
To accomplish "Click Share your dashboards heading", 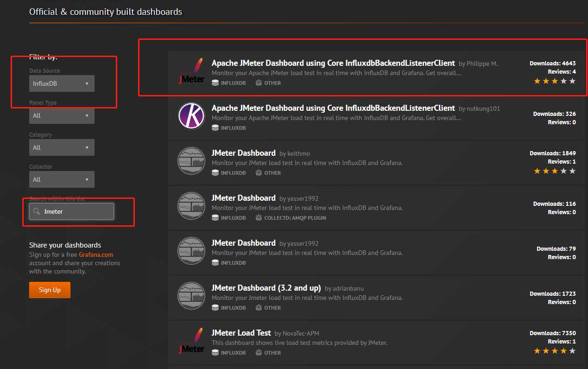I will [x=65, y=245].
